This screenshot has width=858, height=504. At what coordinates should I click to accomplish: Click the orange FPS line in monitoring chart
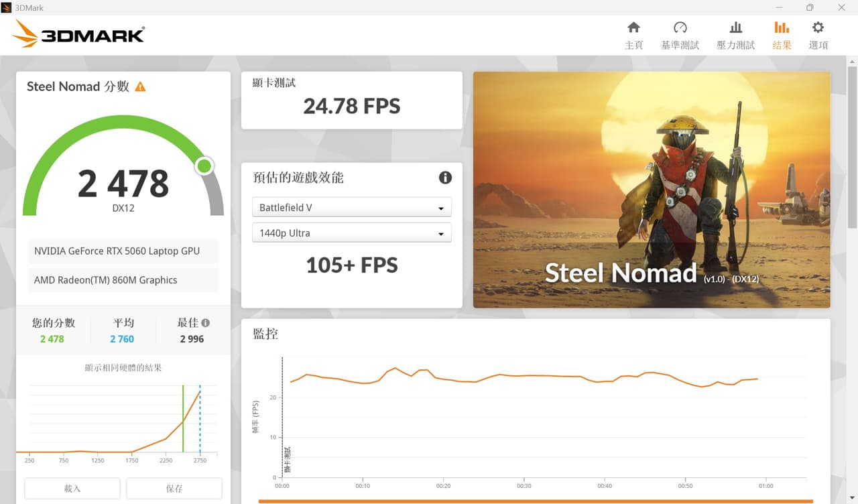click(x=523, y=377)
